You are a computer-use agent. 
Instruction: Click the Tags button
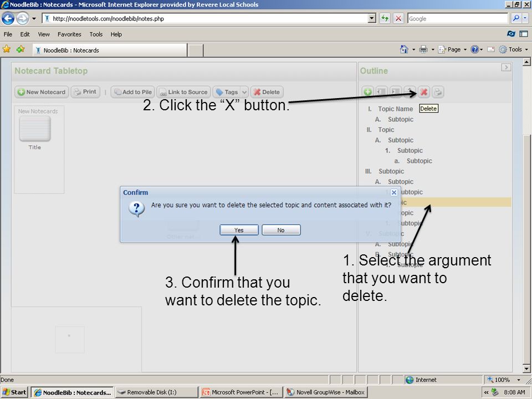pyautogui.click(x=227, y=92)
